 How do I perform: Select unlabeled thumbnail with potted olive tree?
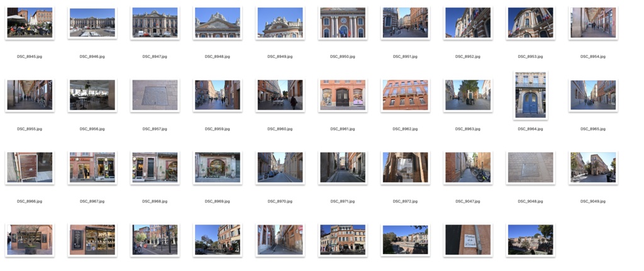click(x=30, y=240)
